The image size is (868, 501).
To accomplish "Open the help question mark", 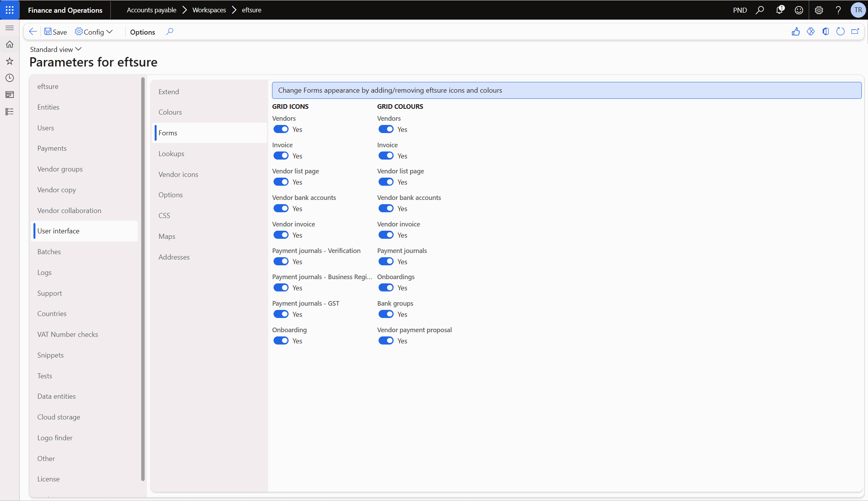I will click(838, 10).
